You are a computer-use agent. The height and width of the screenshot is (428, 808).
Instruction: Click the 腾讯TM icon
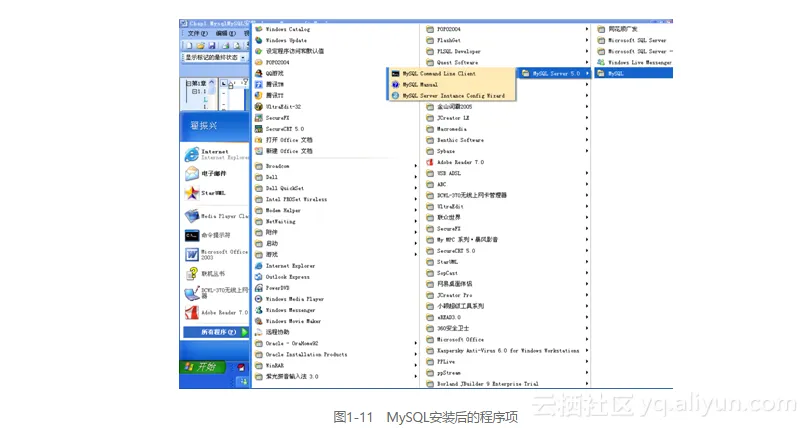point(259,84)
